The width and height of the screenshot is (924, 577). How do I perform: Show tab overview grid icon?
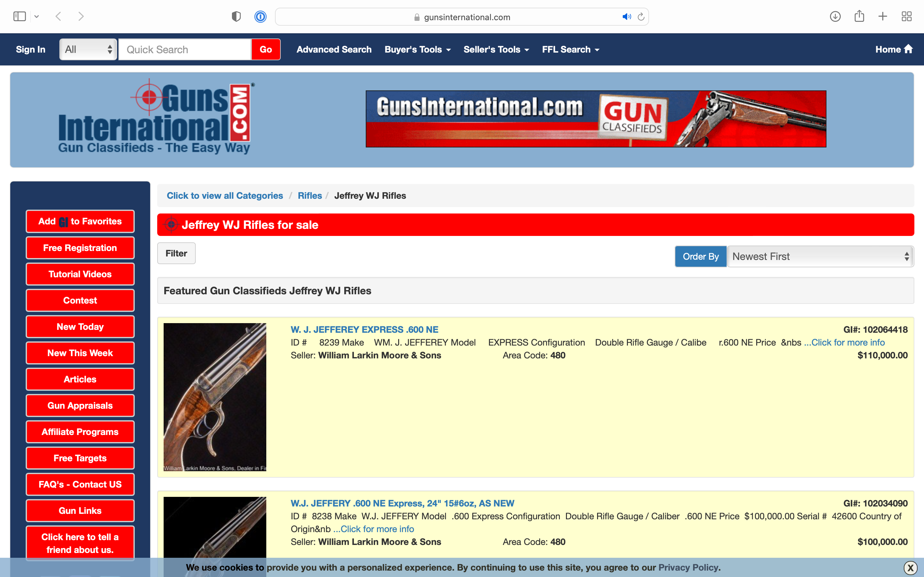click(906, 16)
